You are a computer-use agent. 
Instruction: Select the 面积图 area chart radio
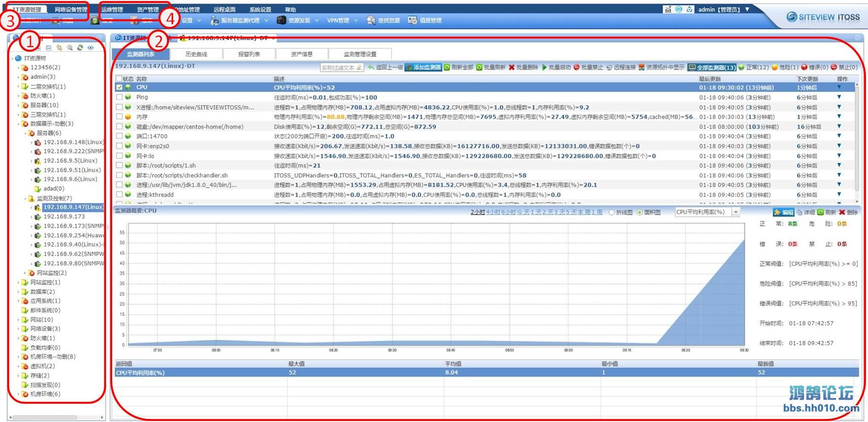click(640, 212)
